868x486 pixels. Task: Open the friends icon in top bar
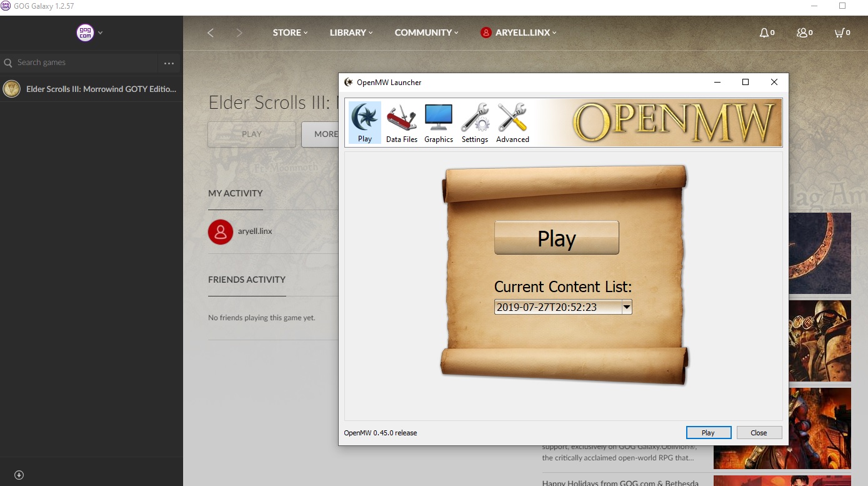(805, 33)
